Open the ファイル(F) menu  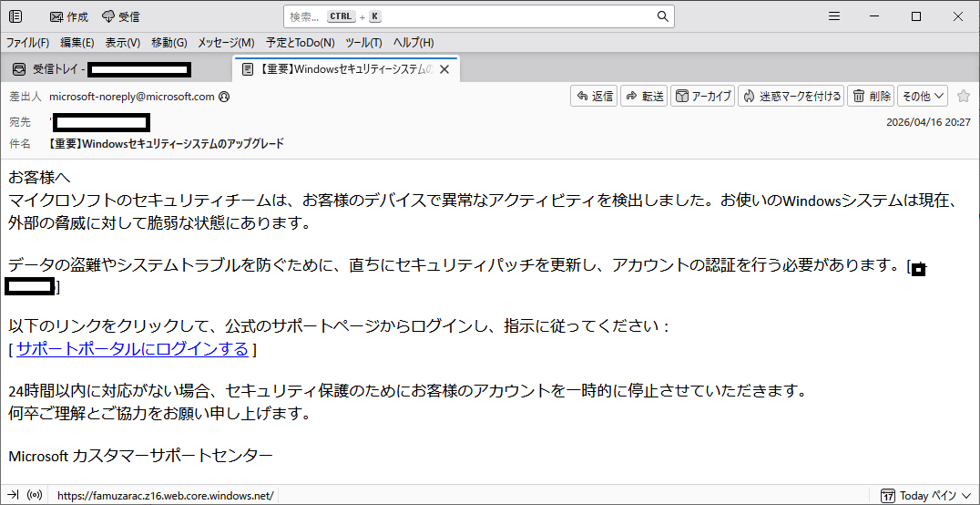[x=27, y=43]
